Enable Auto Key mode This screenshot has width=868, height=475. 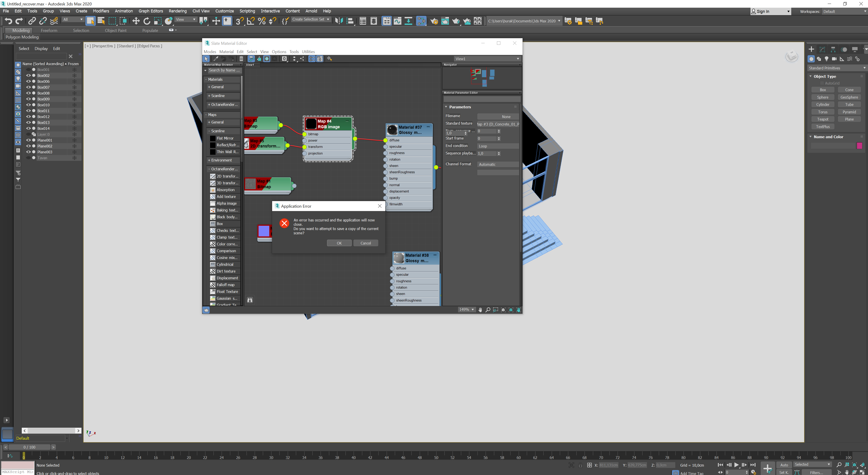(x=784, y=465)
